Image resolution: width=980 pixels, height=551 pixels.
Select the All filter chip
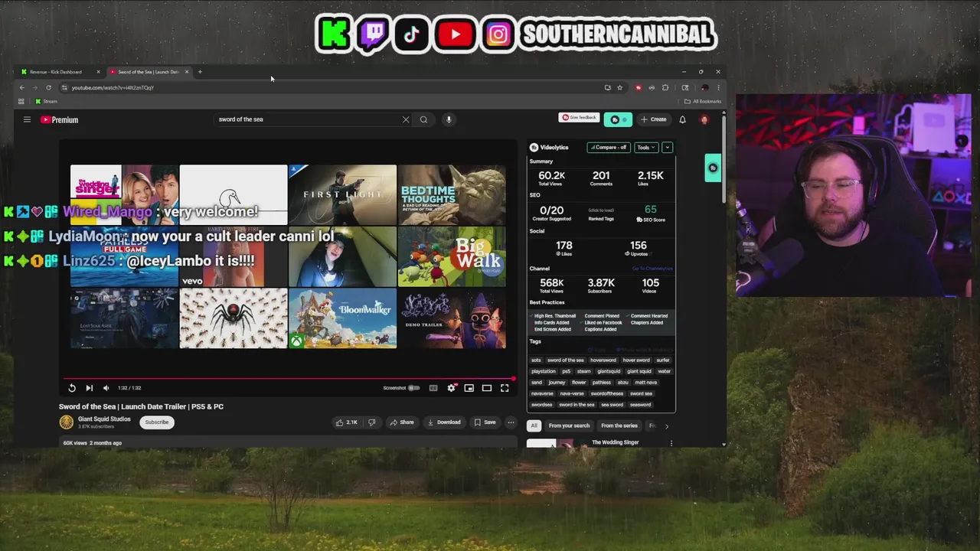(534, 425)
